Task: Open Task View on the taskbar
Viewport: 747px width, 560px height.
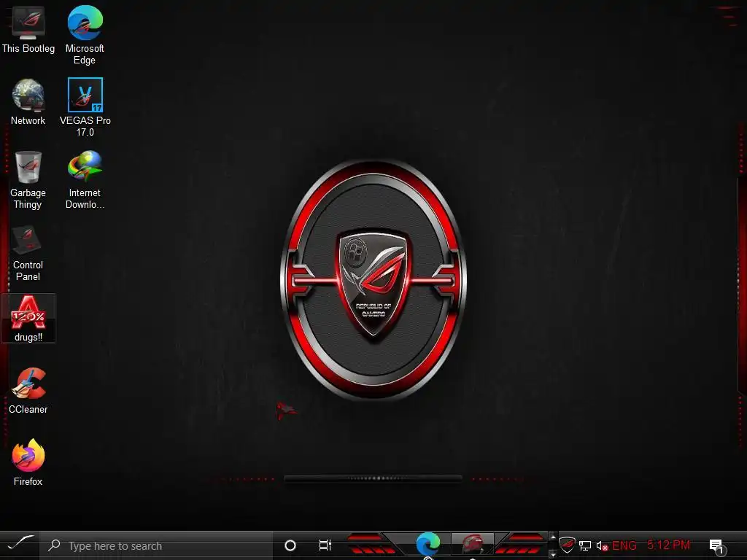Action: (x=325, y=545)
